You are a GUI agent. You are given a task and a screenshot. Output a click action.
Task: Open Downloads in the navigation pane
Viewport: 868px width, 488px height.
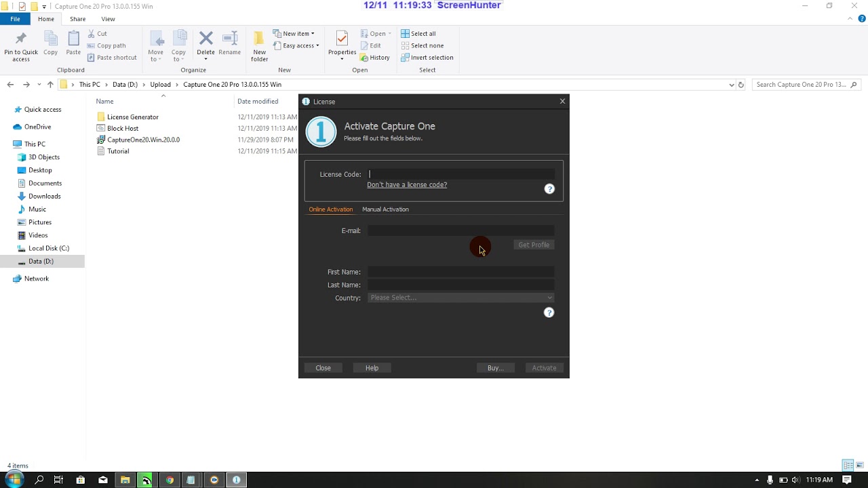[45, 196]
